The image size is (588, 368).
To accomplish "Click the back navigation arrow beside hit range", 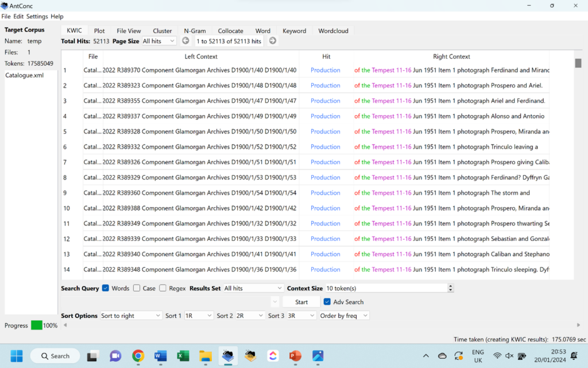I will point(185,40).
